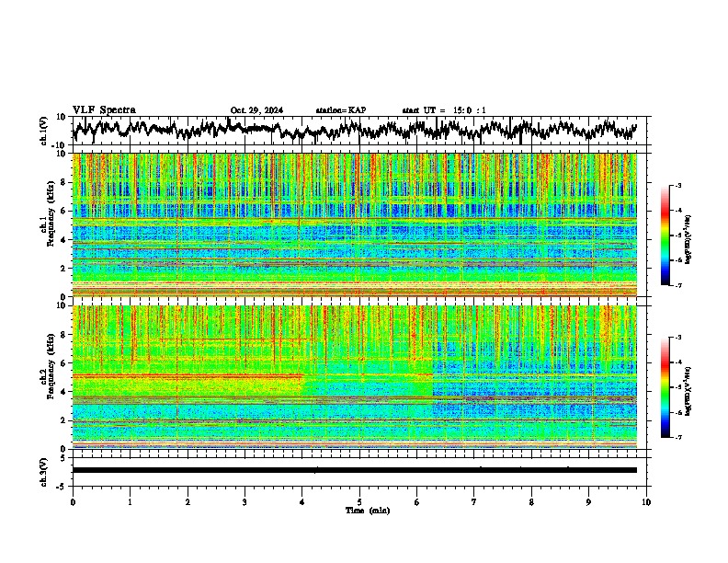
Task: Click the "2" minute tick on Time axis
Action: pos(188,502)
